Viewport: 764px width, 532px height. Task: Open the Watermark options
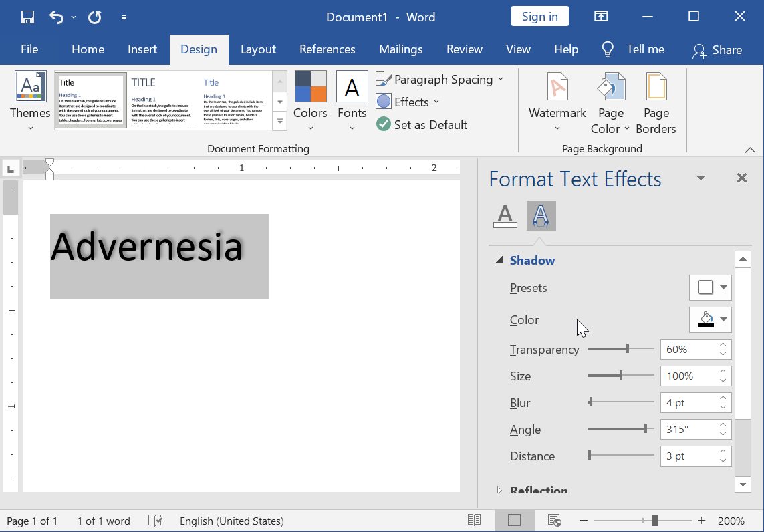[x=557, y=102]
